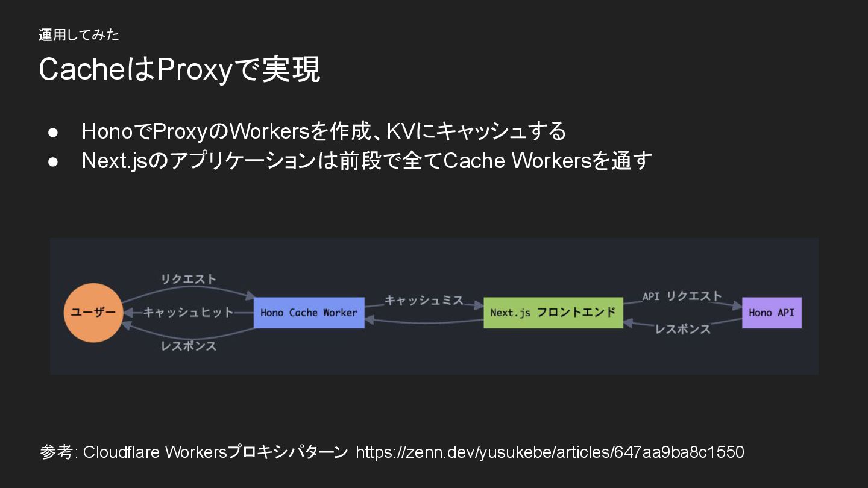Open the zenn.dev article URL
This screenshot has width=868, height=488.
click(550, 452)
